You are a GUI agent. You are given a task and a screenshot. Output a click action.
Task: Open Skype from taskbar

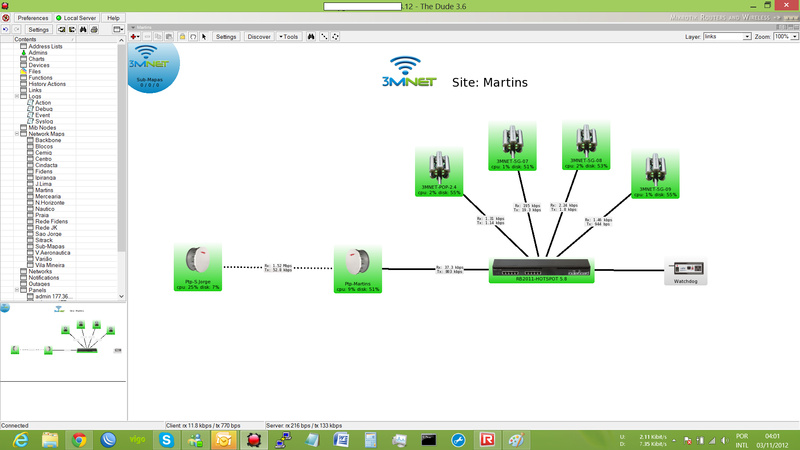(x=166, y=440)
